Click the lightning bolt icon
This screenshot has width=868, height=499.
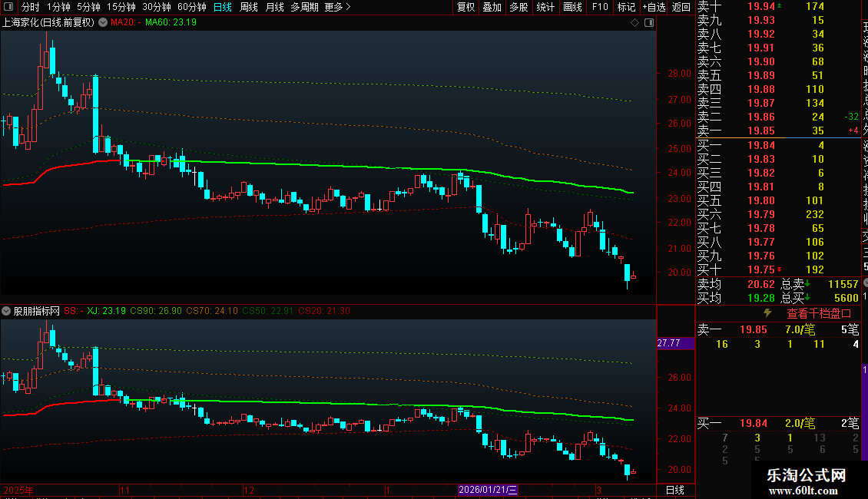pyautogui.click(x=767, y=313)
